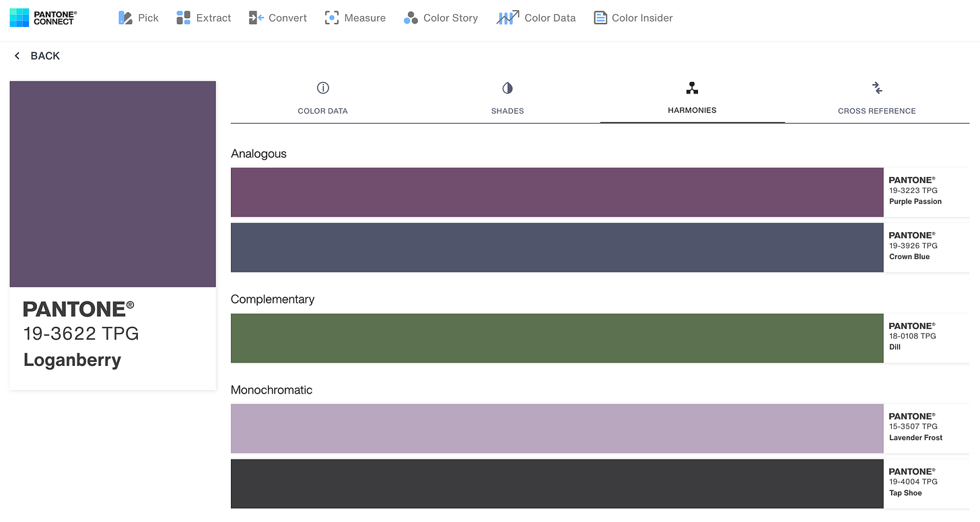This screenshot has width=980, height=522.
Task: Click the Tap Shoe name label
Action: 905,493
